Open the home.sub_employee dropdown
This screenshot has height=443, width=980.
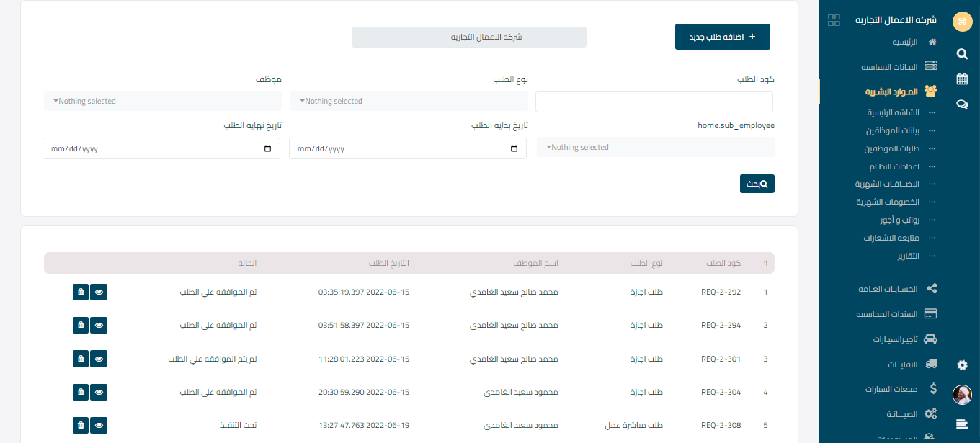(655, 148)
